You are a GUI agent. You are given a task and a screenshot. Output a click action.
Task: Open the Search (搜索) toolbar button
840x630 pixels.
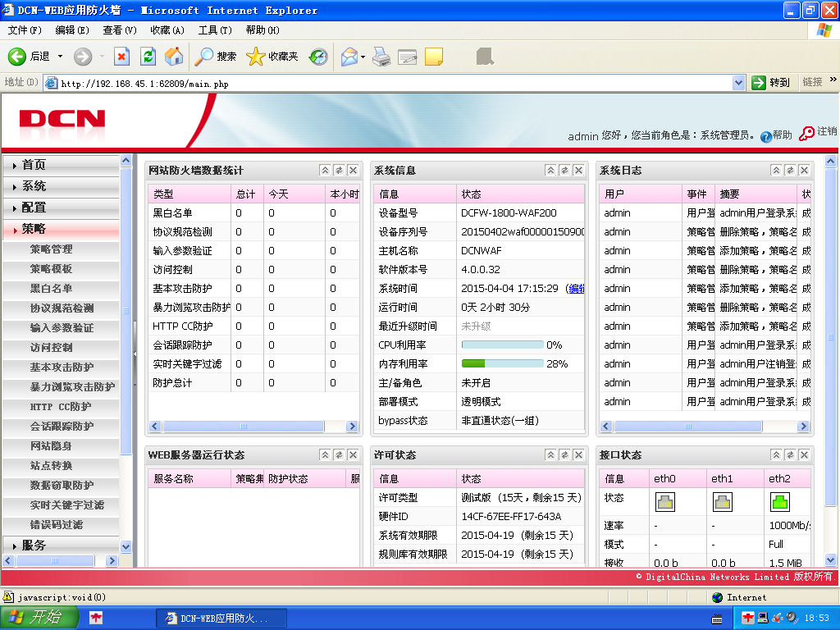click(x=216, y=57)
